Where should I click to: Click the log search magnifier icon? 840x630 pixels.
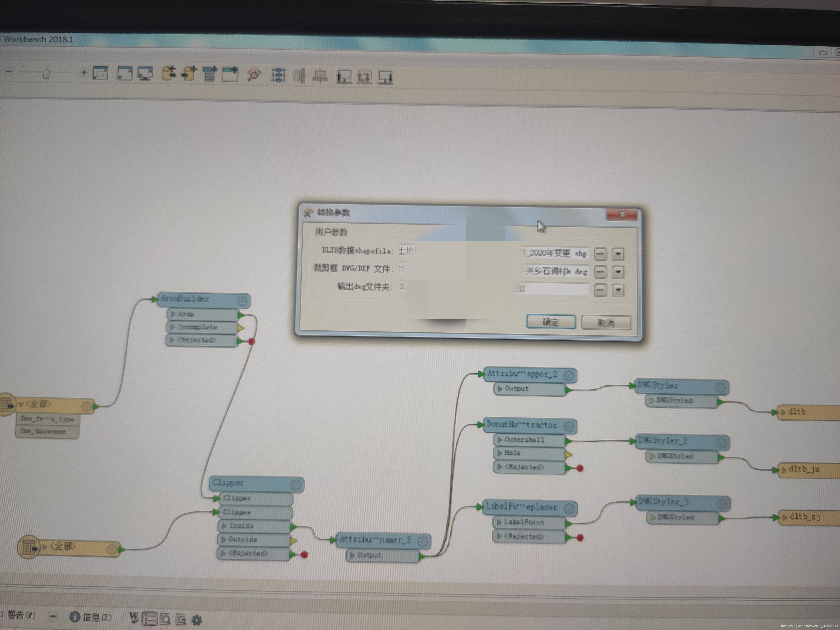165,619
